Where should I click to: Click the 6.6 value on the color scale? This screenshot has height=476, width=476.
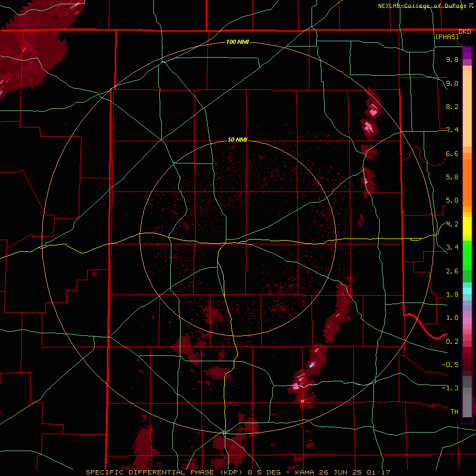(452, 153)
